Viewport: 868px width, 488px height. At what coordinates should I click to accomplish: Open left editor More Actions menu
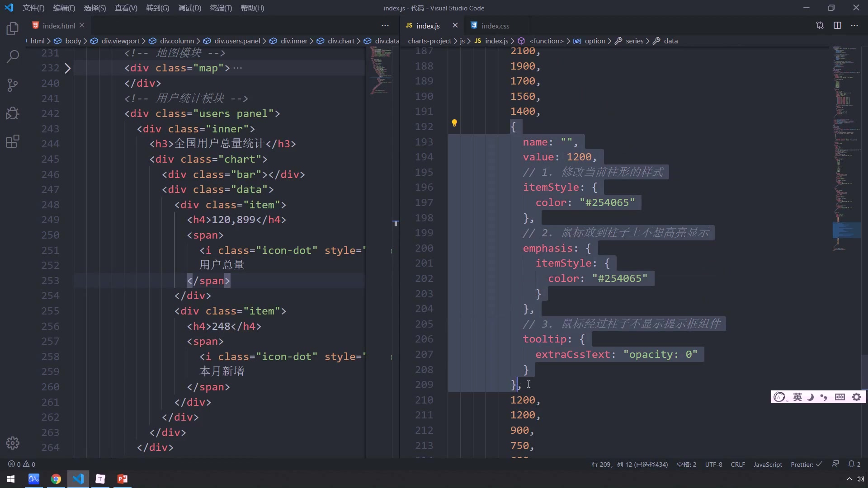[x=385, y=25]
